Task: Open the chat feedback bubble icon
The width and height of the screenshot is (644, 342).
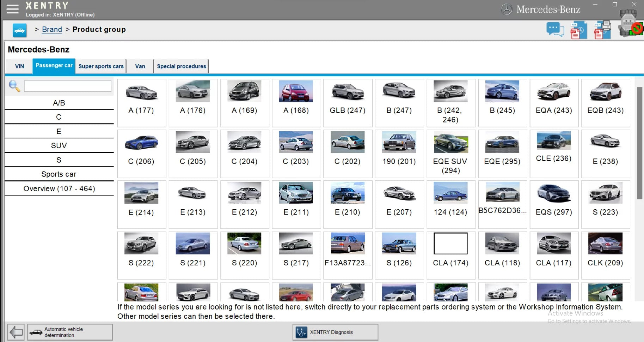Action: [x=555, y=30]
